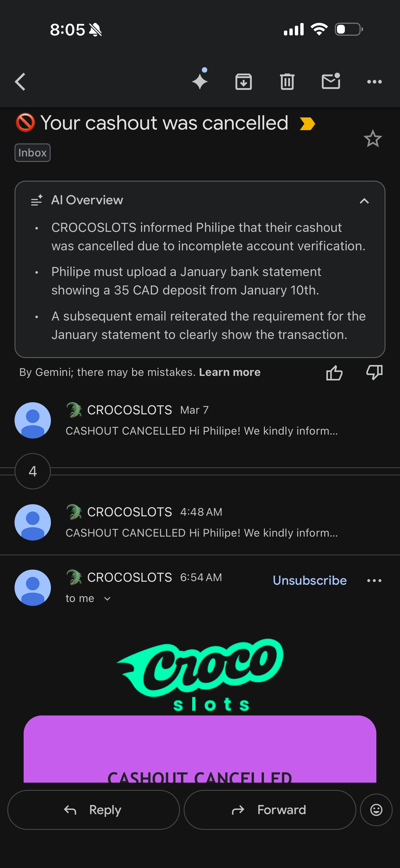Toggle the yellow importance marker
This screenshot has height=868, width=400.
click(x=307, y=124)
